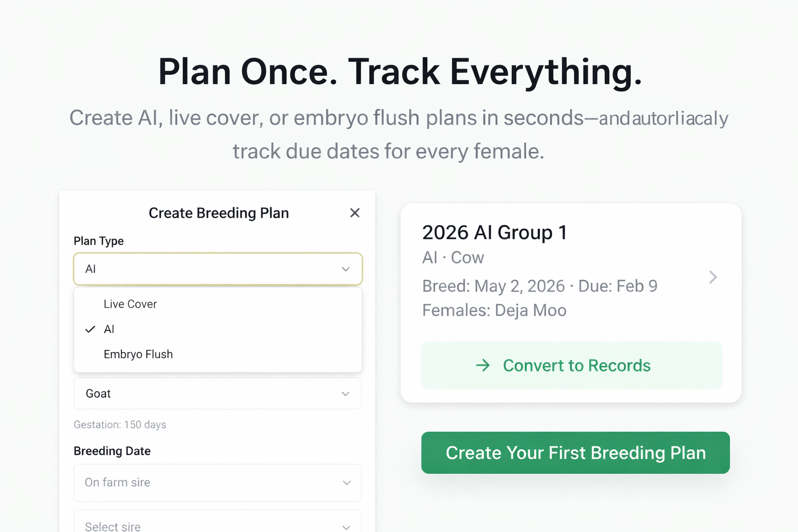Viewport: 798px width, 532px height.
Task: Click Create Your First Breeding Plan button
Action: 575,453
